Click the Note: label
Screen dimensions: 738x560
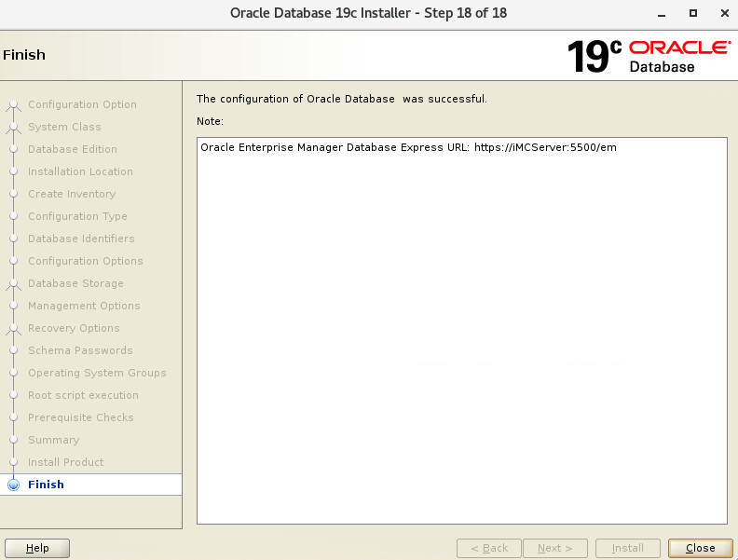click(x=210, y=121)
